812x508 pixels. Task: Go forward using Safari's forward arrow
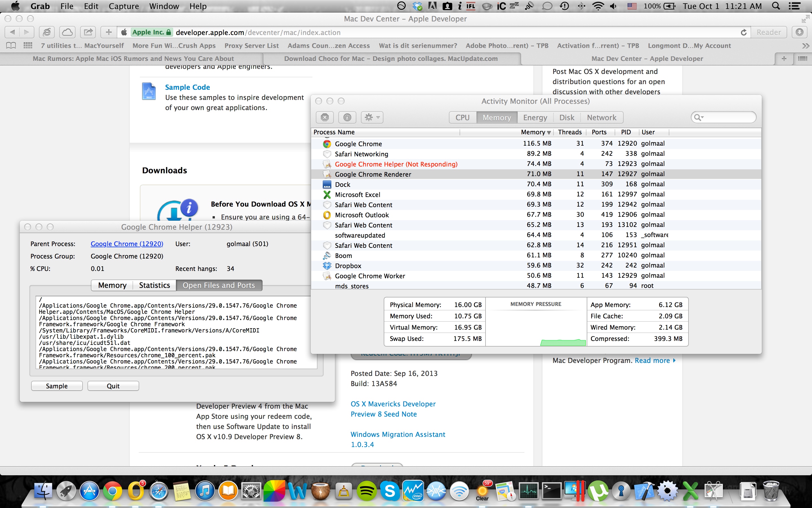[27, 32]
